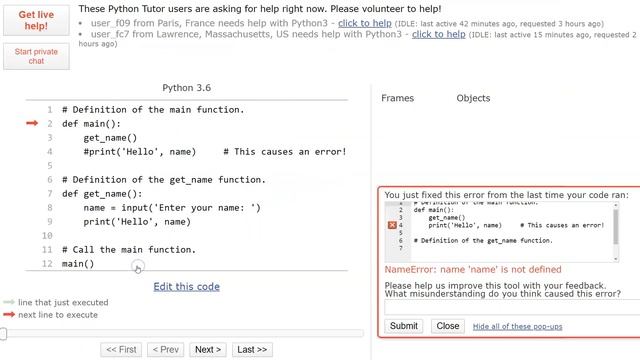Jump to first step with << First

click(121, 349)
